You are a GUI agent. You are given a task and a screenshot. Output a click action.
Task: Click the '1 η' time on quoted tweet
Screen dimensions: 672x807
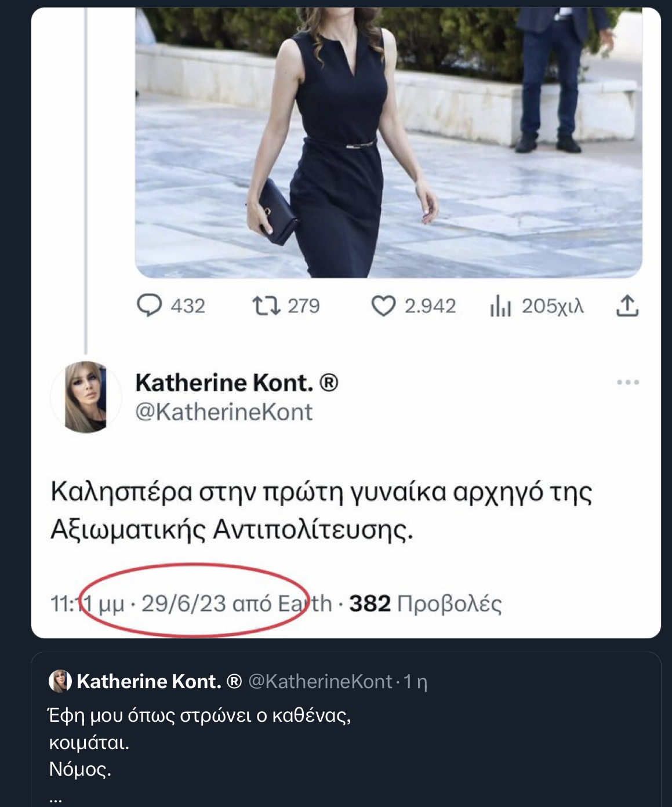click(x=415, y=681)
